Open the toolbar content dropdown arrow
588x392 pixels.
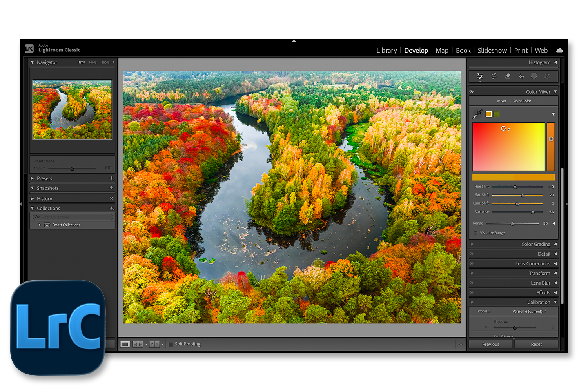pyautogui.click(x=461, y=344)
